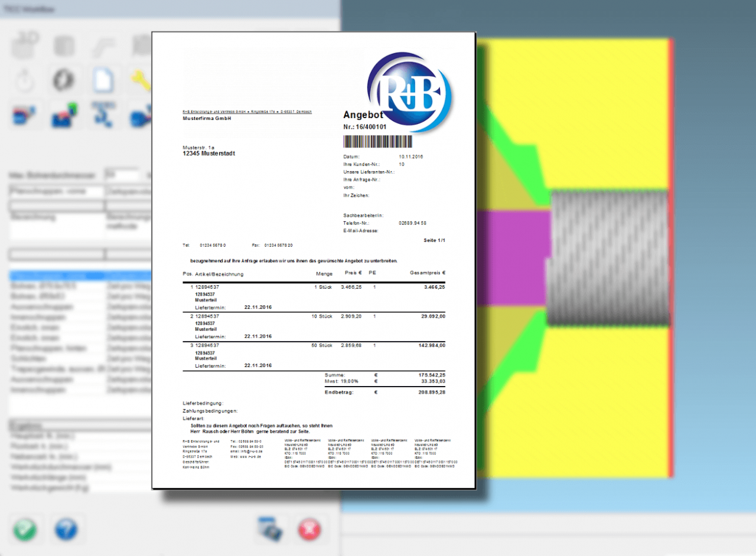The height and width of the screenshot is (556, 756).
Task: Click the blue toolbox with red arrow icon
Action: (x=24, y=115)
